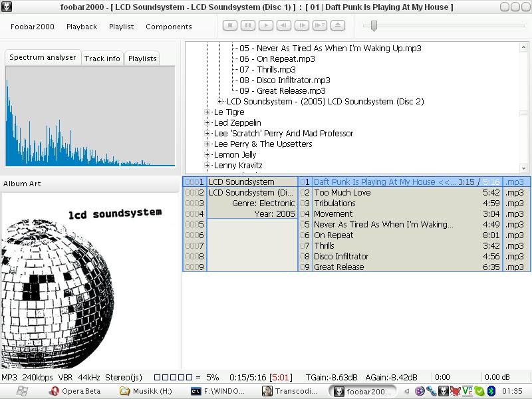Click the seek bar slider thumb
532x399 pixels.
point(374,26)
